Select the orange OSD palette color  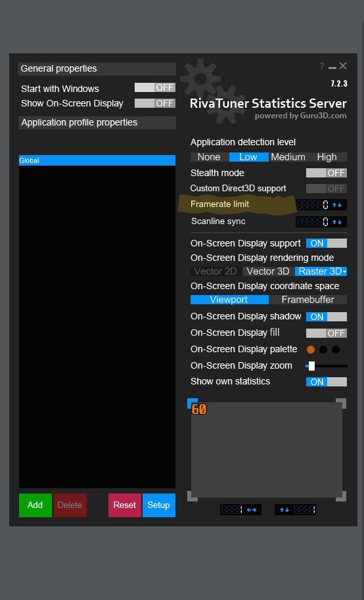tap(311, 350)
